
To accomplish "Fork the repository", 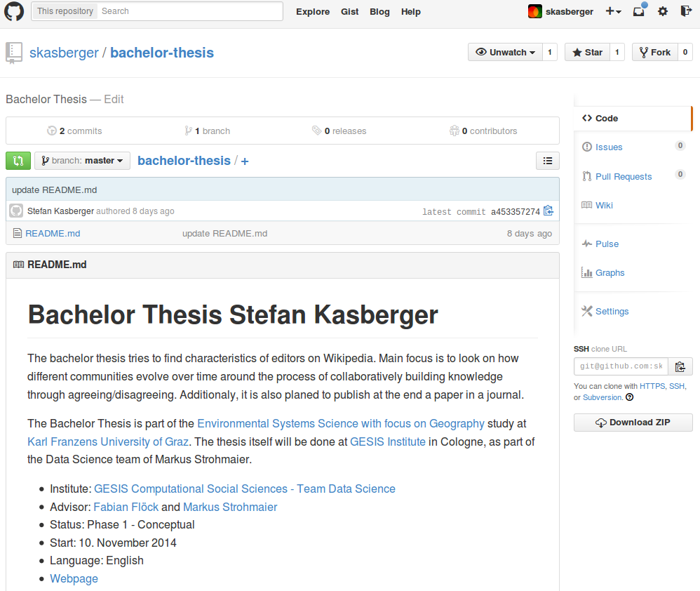I will click(x=655, y=52).
